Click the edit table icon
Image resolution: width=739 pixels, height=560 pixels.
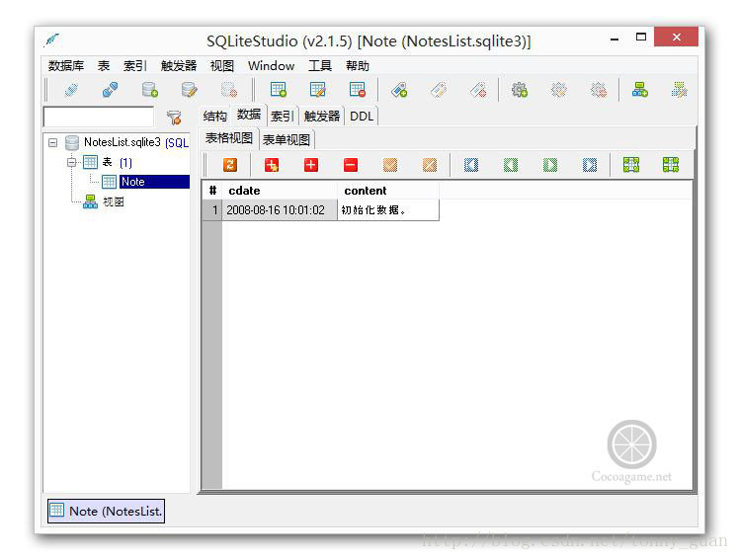point(318,90)
